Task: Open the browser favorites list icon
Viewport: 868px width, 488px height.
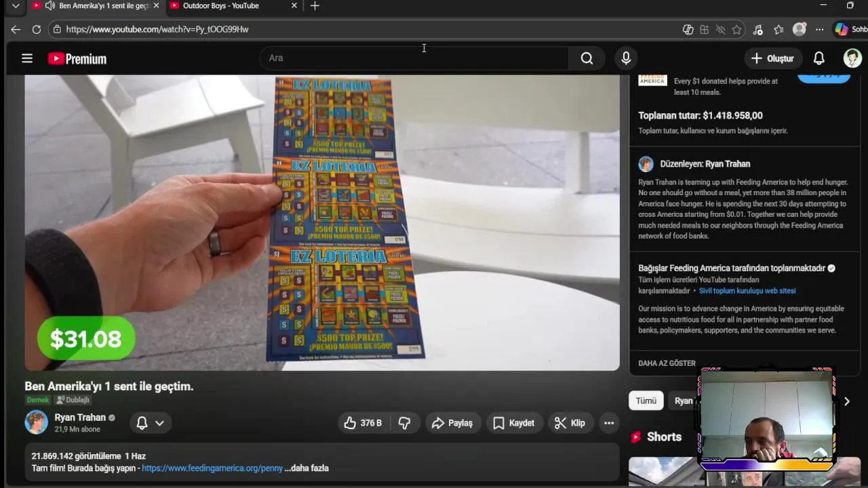Action: (x=778, y=30)
